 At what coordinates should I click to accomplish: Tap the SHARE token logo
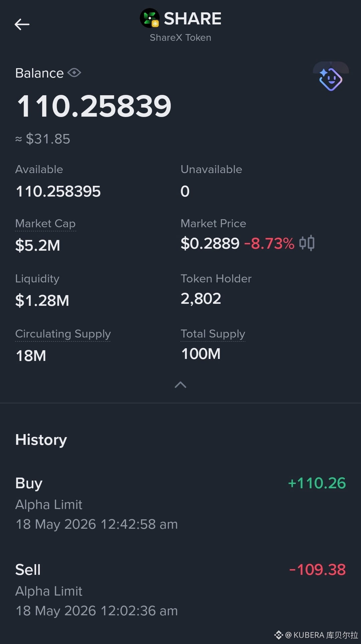150,18
